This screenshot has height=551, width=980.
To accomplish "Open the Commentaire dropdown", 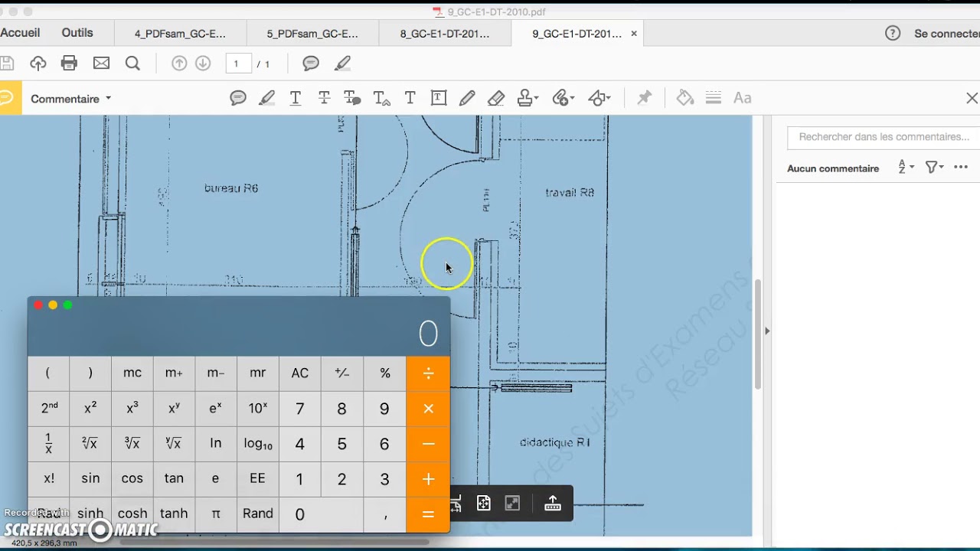I will [x=71, y=99].
